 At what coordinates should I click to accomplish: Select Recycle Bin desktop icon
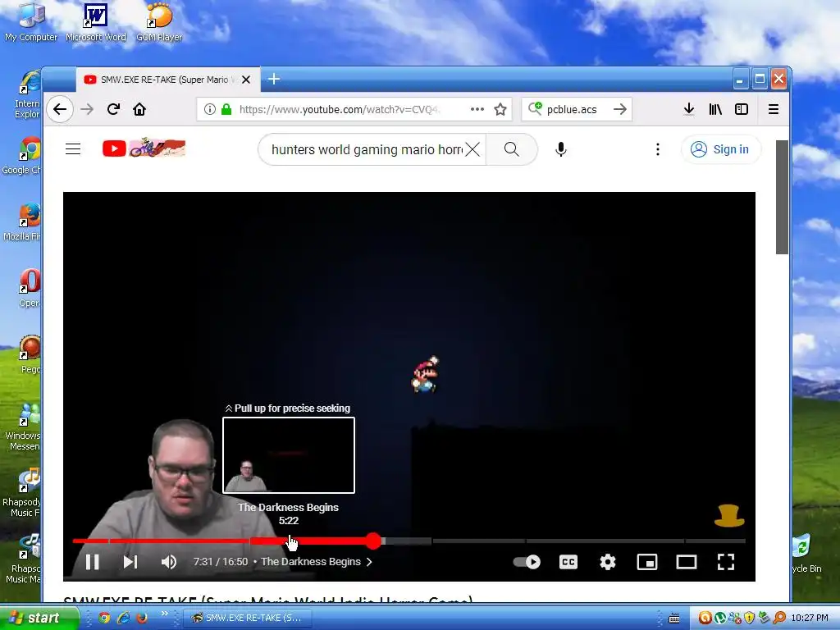[807, 553]
